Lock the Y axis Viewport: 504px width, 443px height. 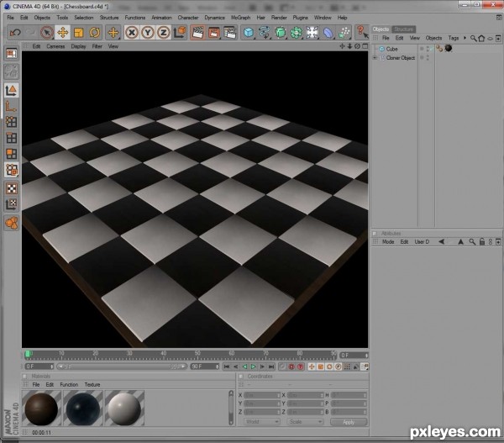point(148,33)
